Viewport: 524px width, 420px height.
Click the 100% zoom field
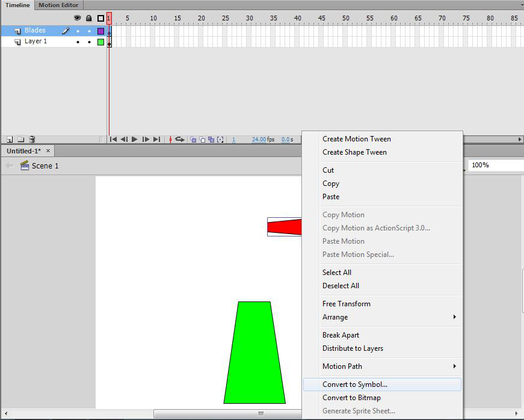click(x=496, y=165)
